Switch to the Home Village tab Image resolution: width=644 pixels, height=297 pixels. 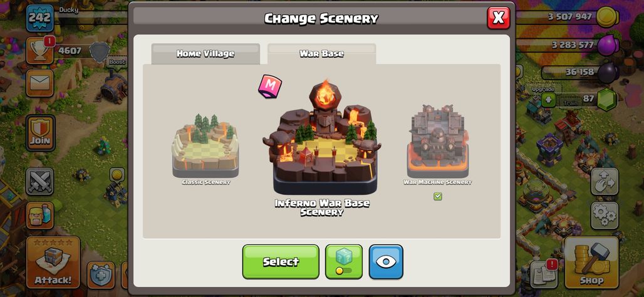(x=205, y=54)
